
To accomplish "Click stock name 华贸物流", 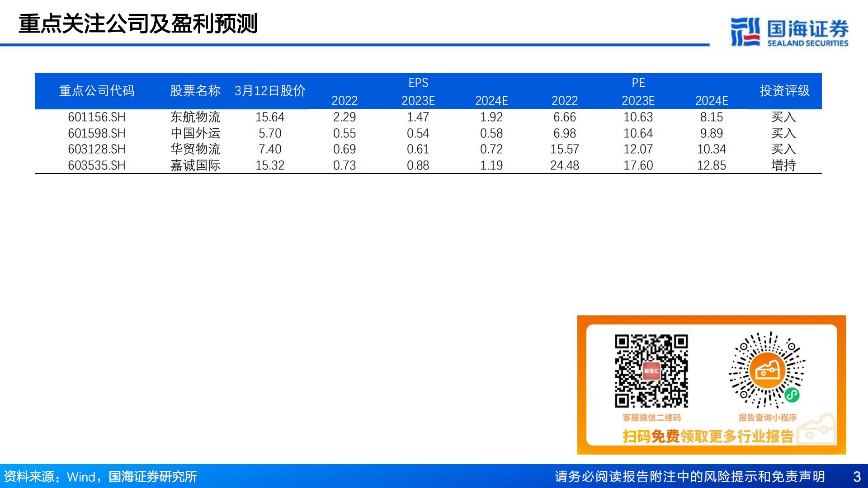I will tap(195, 149).
